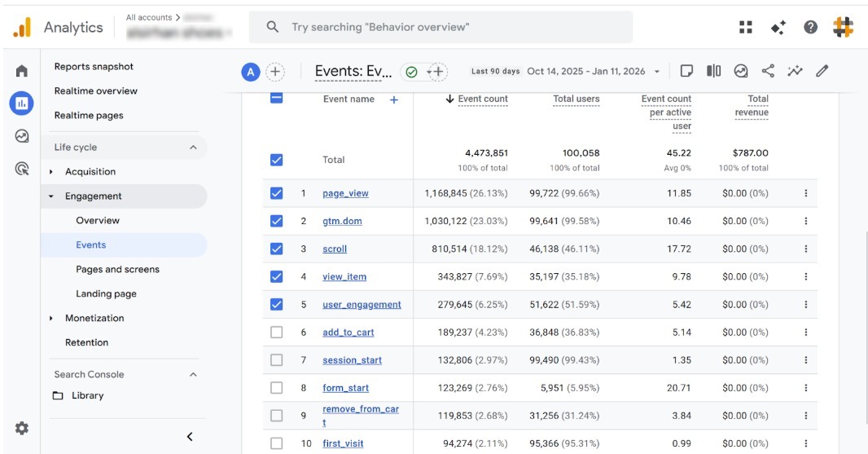This screenshot has width=868, height=454.
Task: Open the Explore icon in left rail
Action: 22,136
